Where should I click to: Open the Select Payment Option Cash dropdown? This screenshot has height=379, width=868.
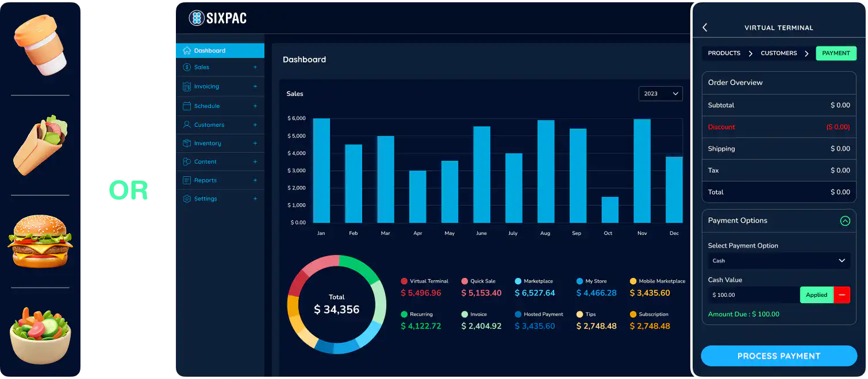point(778,261)
